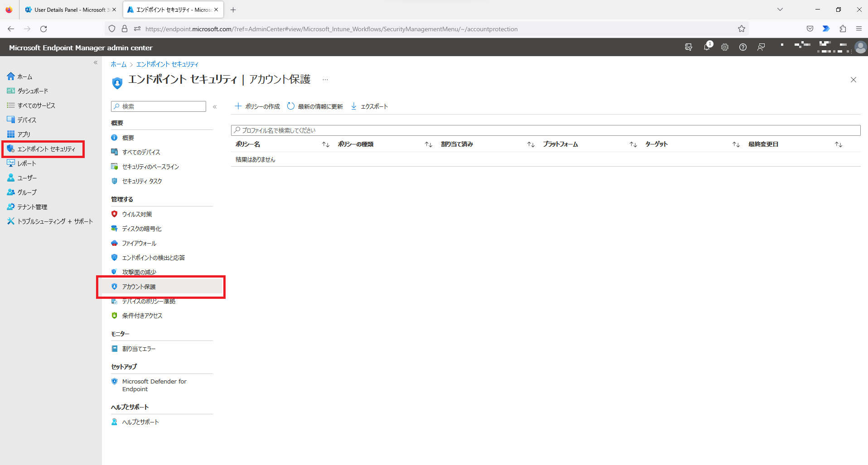Open the browser tab list dropdown
Image resolution: width=868 pixels, height=465 pixels.
click(780, 10)
